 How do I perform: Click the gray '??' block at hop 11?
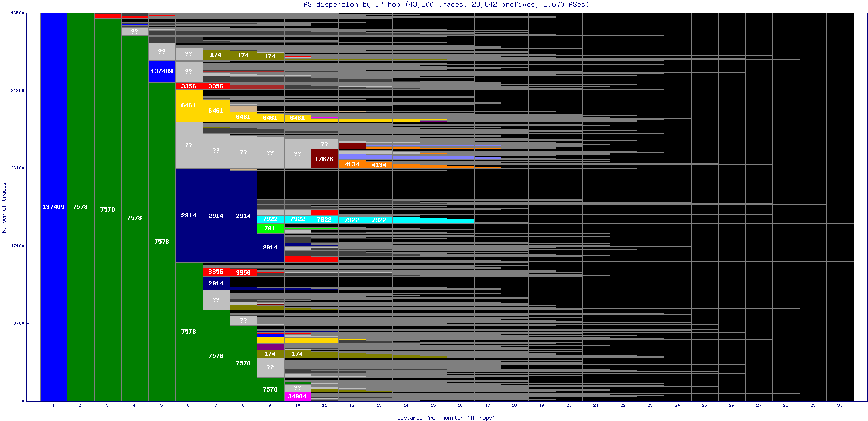point(325,144)
